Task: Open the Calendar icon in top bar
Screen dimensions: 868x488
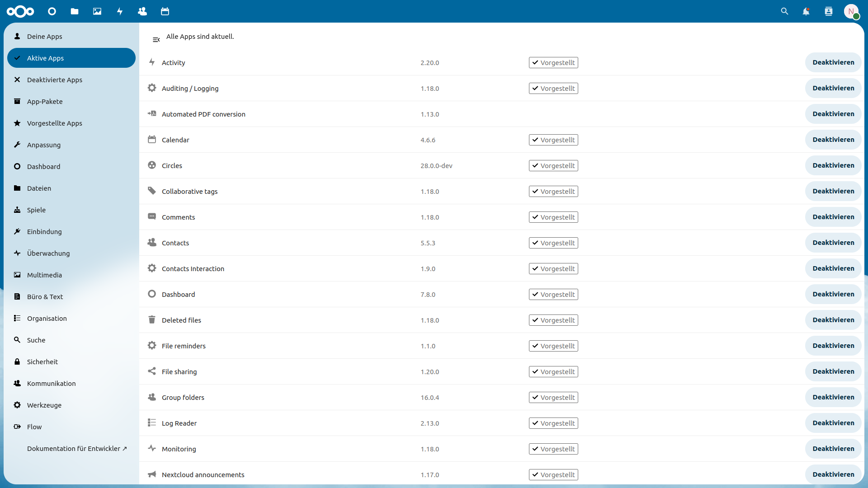Action: 165,11
